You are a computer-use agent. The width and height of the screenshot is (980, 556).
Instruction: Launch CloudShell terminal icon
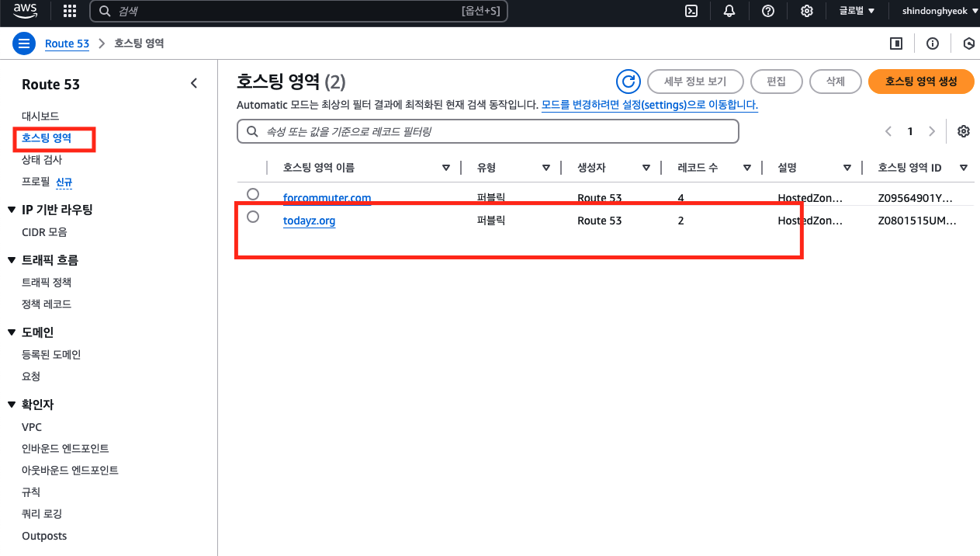[691, 11]
